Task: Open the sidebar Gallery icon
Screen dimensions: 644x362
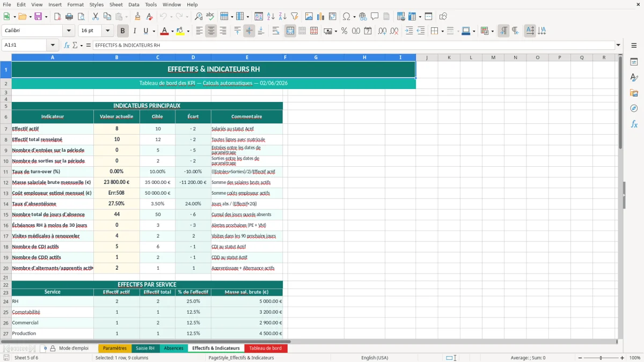Action: click(x=634, y=93)
